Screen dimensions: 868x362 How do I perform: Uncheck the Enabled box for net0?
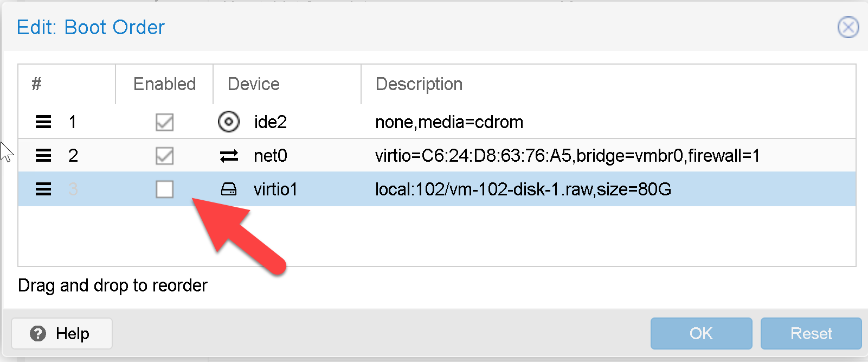pyautogui.click(x=164, y=156)
